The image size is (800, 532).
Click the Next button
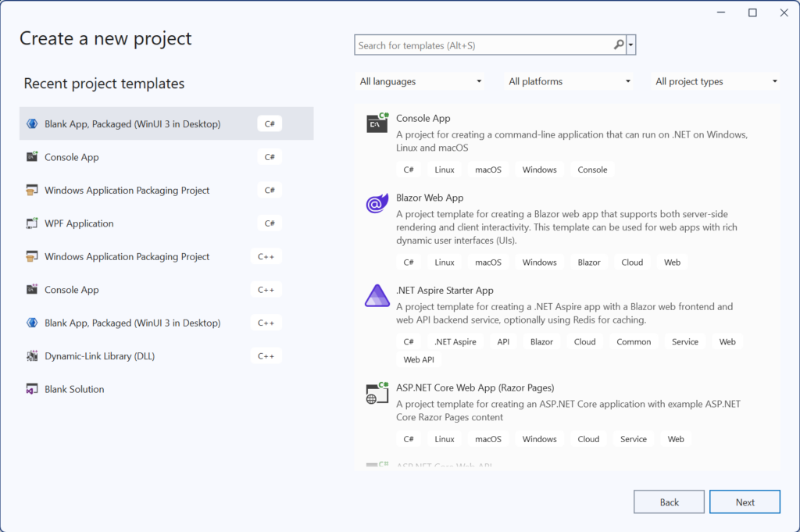(x=745, y=502)
